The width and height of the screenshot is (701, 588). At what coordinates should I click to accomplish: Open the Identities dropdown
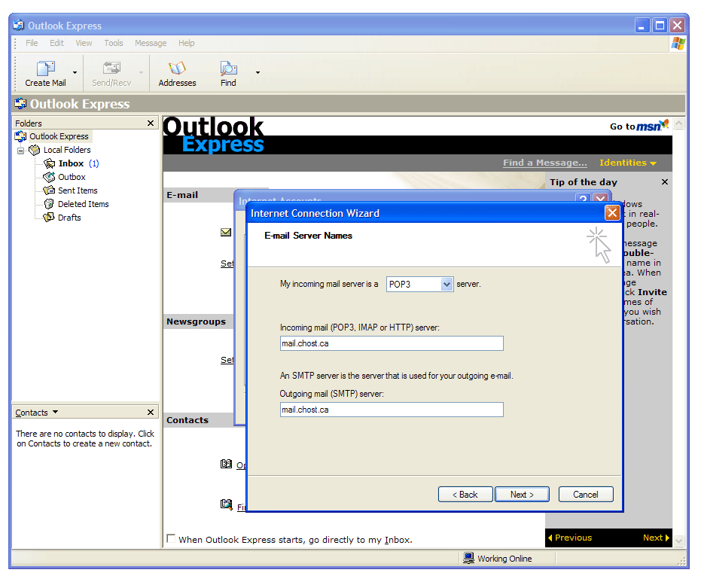pyautogui.click(x=628, y=163)
